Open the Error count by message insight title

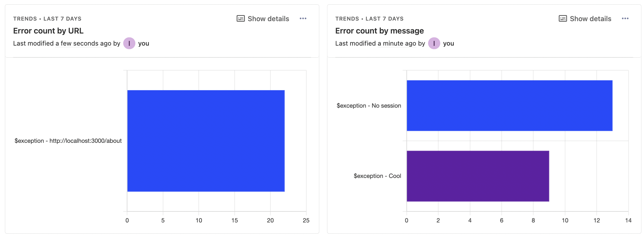pos(379,31)
